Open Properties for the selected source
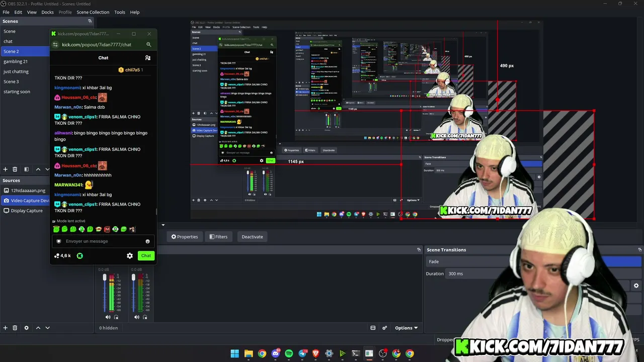 tap(185, 237)
